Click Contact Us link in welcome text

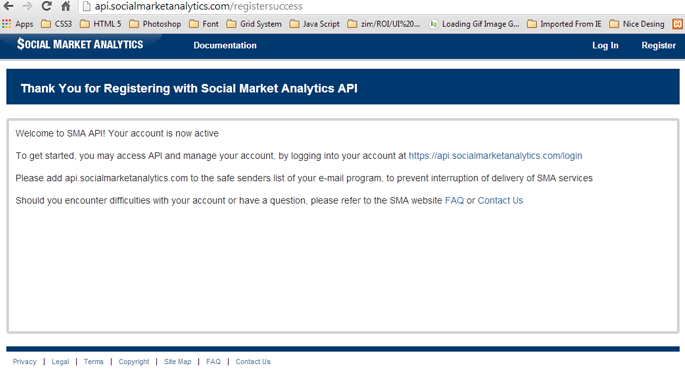pos(500,200)
